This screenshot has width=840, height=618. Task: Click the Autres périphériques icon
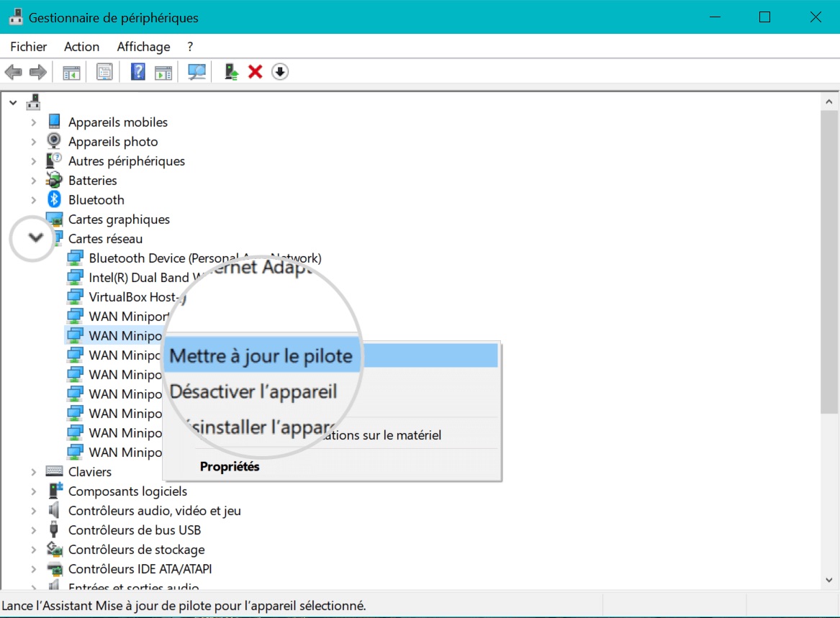click(x=54, y=160)
